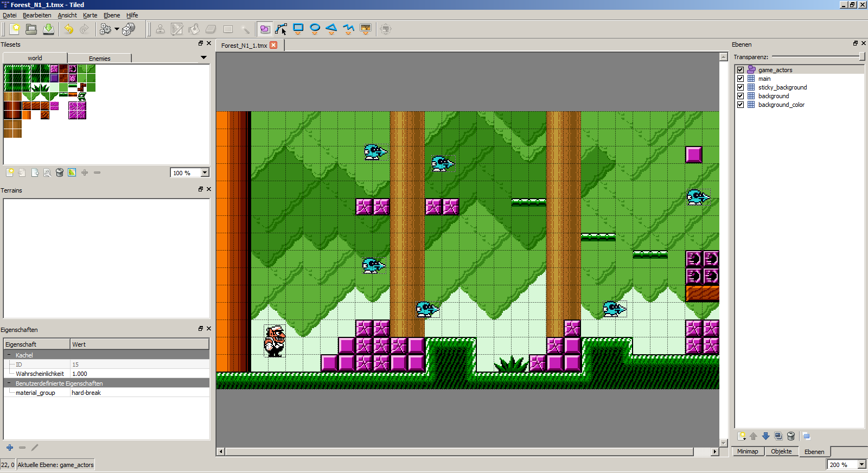Create a new map with the New icon
868x473 pixels.
(15, 29)
